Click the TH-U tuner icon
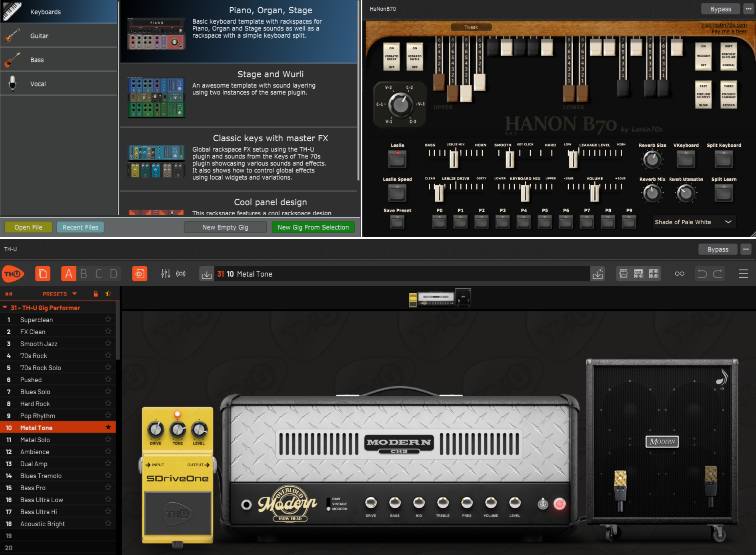Image resolution: width=756 pixels, height=555 pixels. pyautogui.click(x=181, y=274)
